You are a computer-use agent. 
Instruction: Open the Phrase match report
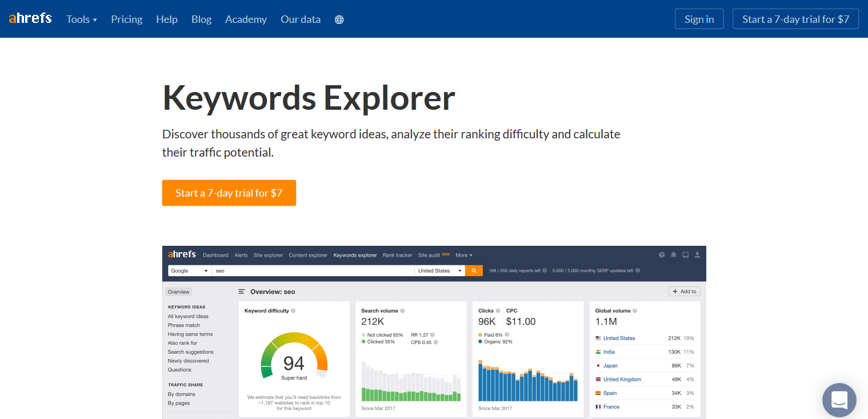click(x=184, y=325)
